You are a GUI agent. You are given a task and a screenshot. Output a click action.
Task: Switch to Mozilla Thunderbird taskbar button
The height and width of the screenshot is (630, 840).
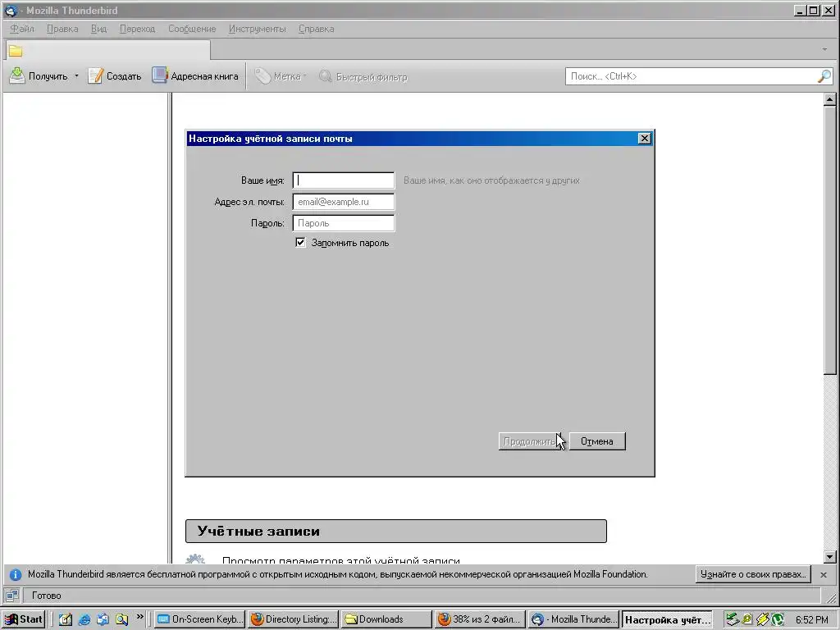573,619
